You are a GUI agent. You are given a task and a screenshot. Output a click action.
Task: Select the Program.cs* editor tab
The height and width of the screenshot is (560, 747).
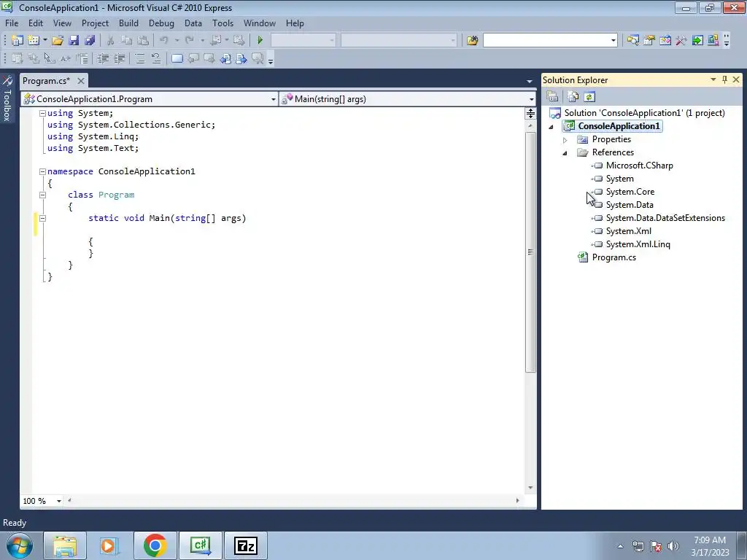tap(46, 81)
